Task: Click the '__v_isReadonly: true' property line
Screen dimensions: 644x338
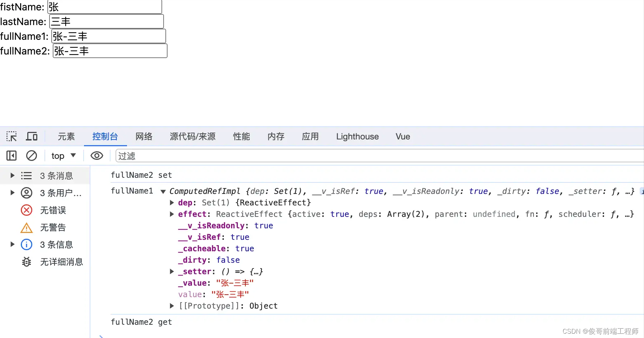Action: (x=225, y=225)
